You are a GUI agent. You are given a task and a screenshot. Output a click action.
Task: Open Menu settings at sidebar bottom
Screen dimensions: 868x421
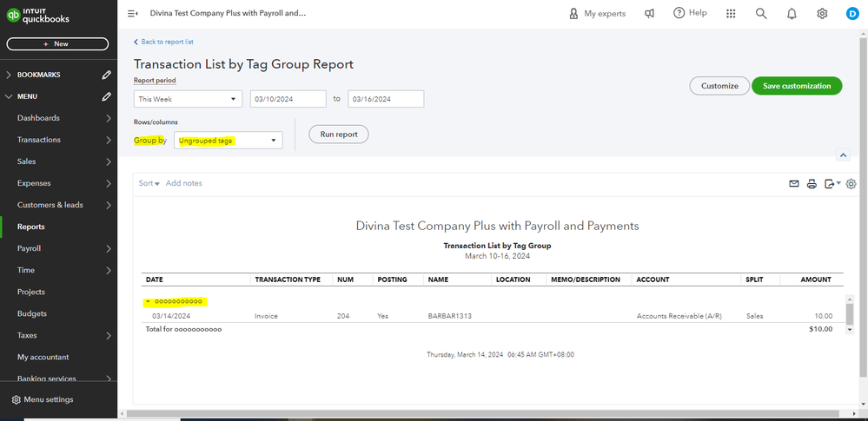click(43, 399)
